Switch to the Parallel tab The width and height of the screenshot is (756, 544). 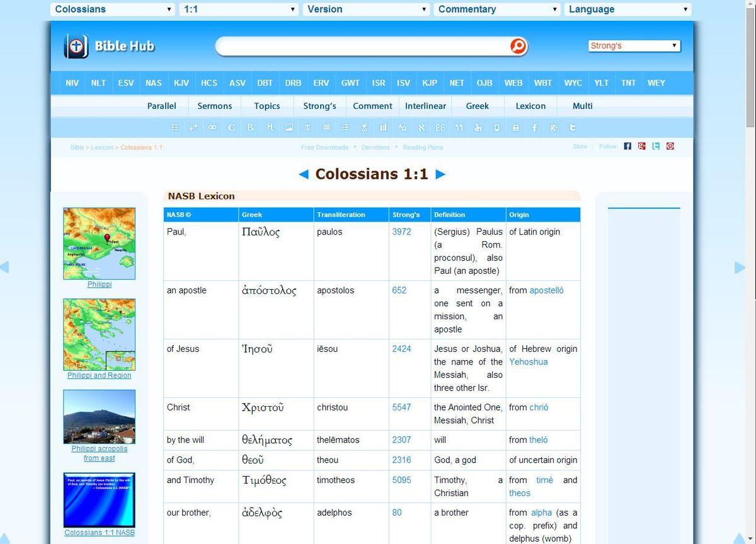coord(162,106)
